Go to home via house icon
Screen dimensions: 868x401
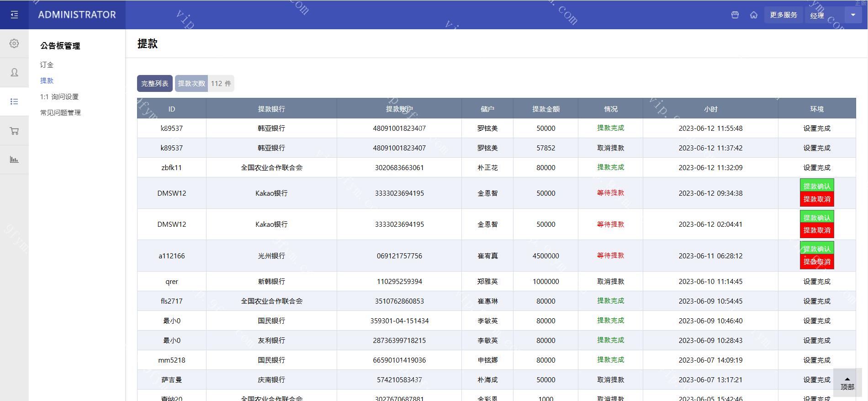pos(753,15)
